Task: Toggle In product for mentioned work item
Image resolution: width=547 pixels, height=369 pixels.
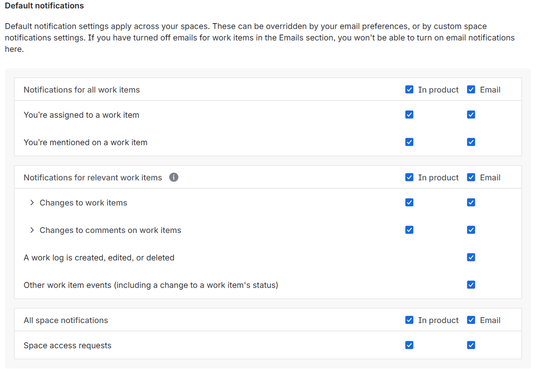Action: (x=409, y=142)
